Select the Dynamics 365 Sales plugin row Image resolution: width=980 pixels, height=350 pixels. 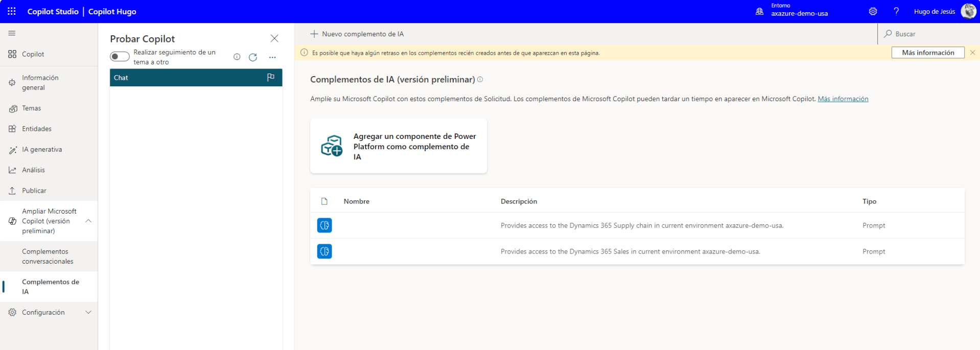(x=629, y=251)
